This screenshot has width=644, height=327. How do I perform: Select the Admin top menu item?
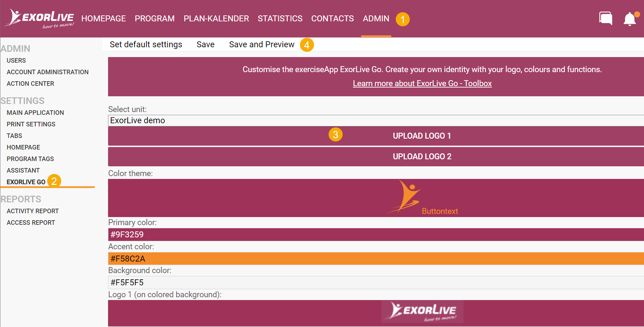click(x=376, y=19)
